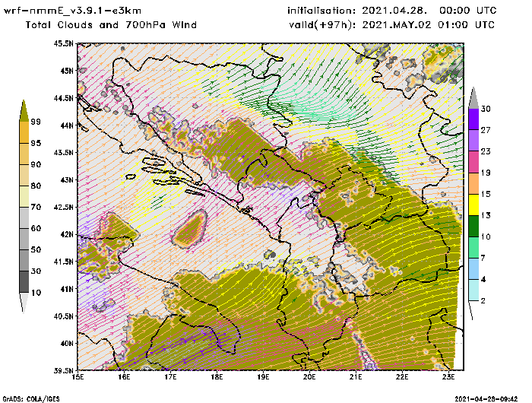The height and width of the screenshot is (403, 532).
Task: Click the grey swatch between 30 and 50
Action: click(24, 261)
